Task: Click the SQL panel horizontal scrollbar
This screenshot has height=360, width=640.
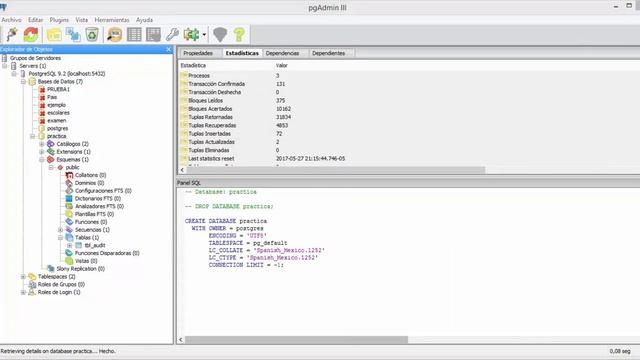Action: pyautogui.click(x=296, y=340)
